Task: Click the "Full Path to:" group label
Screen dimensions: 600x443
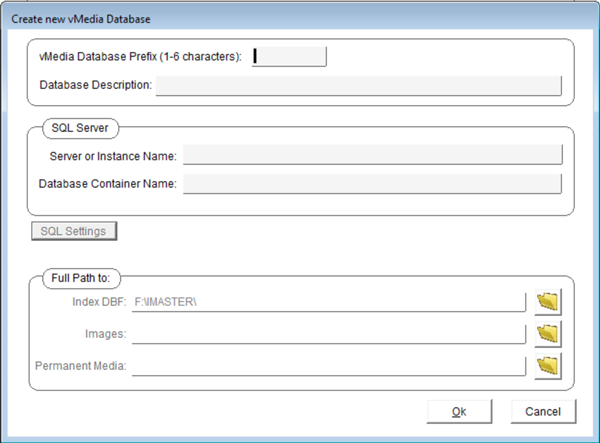Action: (x=81, y=278)
